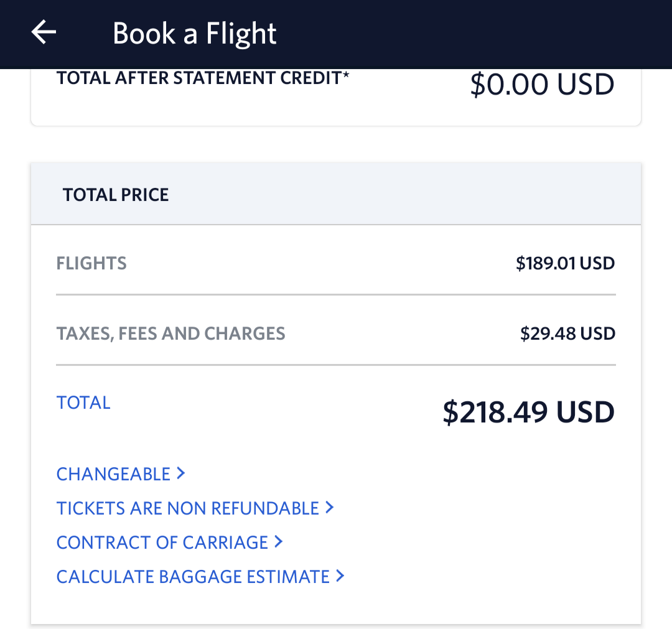Image resolution: width=672 pixels, height=629 pixels.
Task: Select the Book a Flight title
Action: point(194,34)
